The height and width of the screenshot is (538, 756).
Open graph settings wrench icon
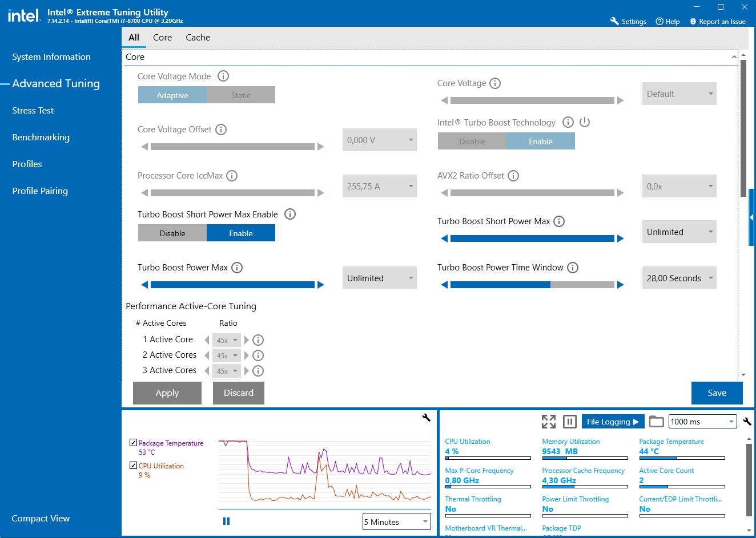tap(426, 418)
